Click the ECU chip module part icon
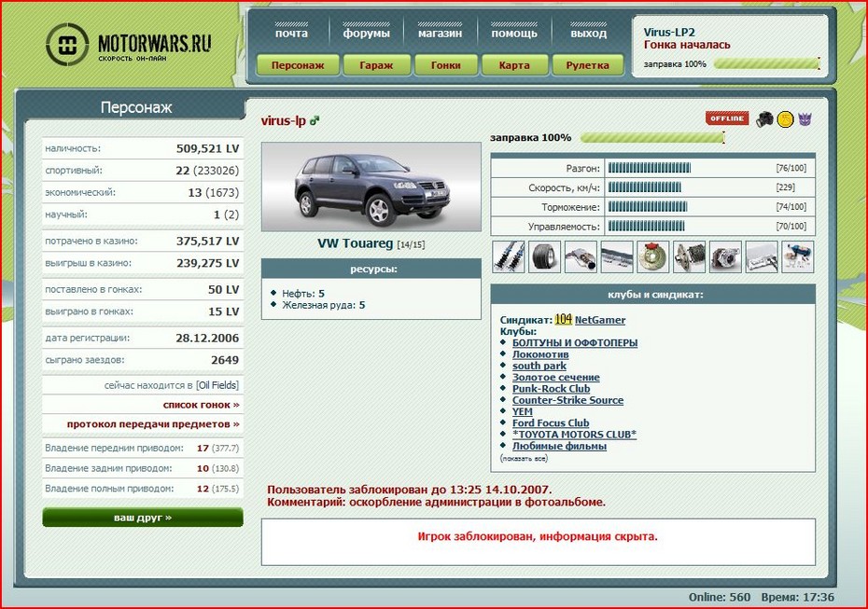The width and height of the screenshot is (868, 609). [762, 256]
